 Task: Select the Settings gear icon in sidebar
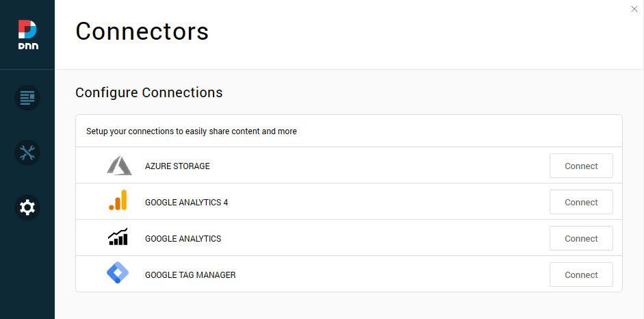pyautogui.click(x=27, y=207)
